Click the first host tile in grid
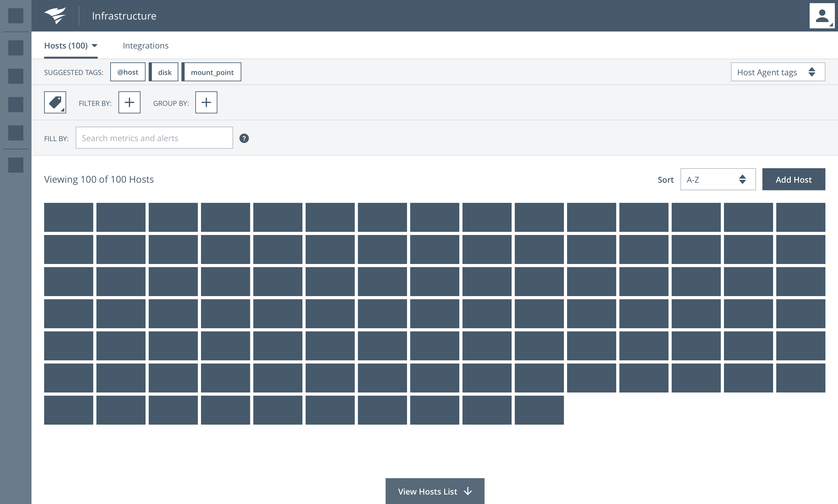Viewport: 838px width, 504px height. [x=69, y=217]
